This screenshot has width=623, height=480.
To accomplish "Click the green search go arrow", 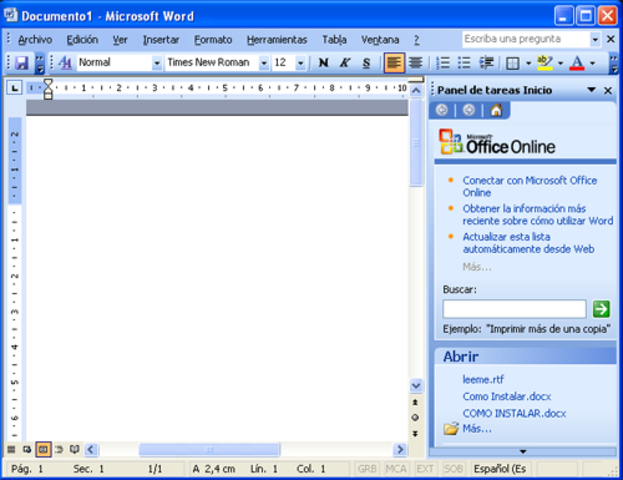I will (x=601, y=309).
